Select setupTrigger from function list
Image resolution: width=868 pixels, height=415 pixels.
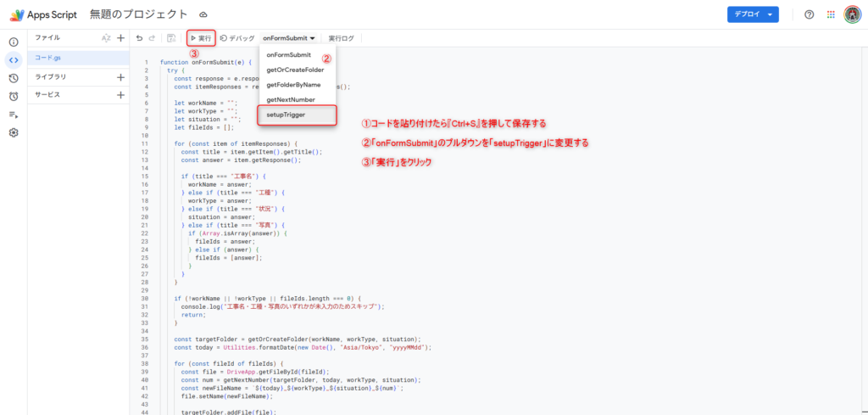(x=286, y=114)
